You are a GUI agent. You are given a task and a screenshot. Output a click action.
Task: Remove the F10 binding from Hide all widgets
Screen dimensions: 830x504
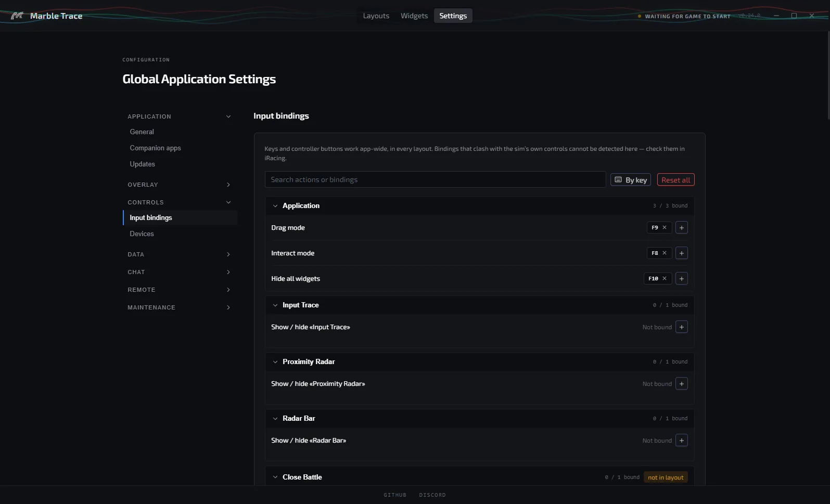(665, 278)
